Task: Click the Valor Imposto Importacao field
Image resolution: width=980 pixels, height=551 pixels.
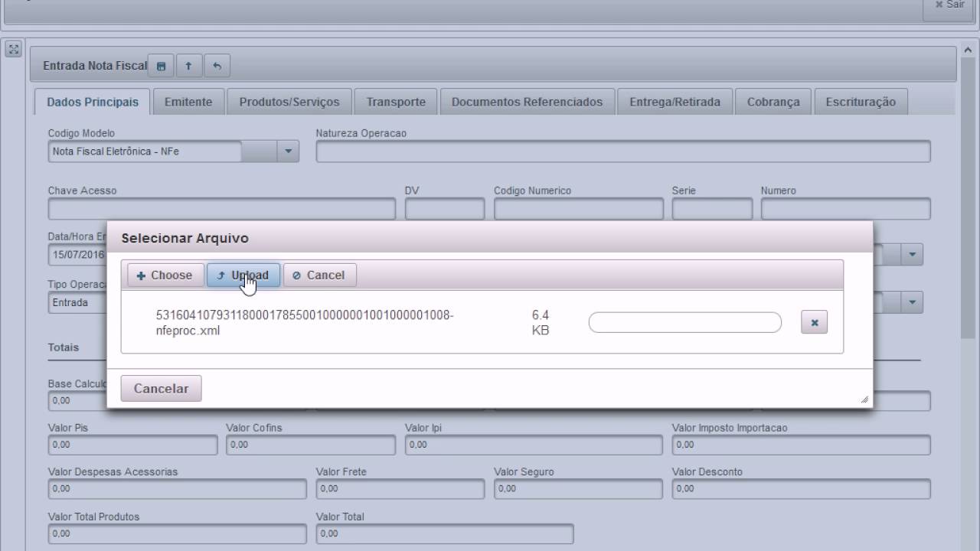Action: pyautogui.click(x=802, y=445)
